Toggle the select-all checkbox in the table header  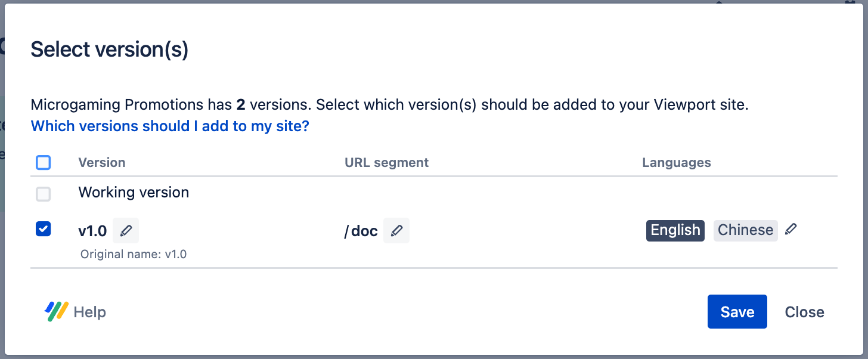44,162
